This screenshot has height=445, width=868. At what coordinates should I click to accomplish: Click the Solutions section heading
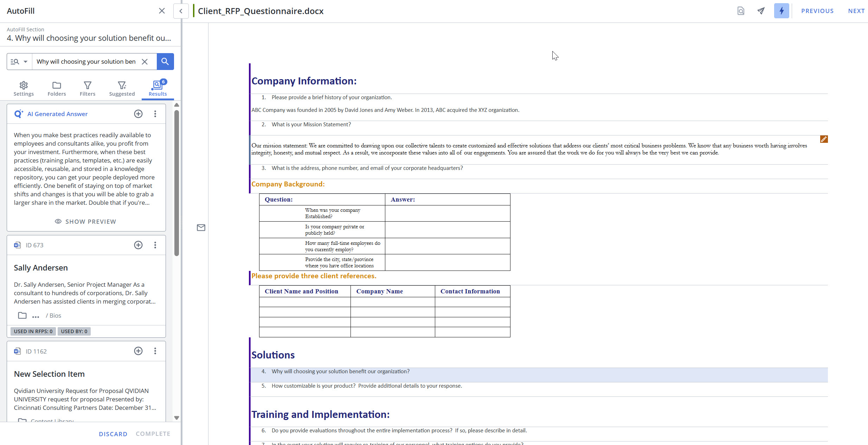(273, 355)
